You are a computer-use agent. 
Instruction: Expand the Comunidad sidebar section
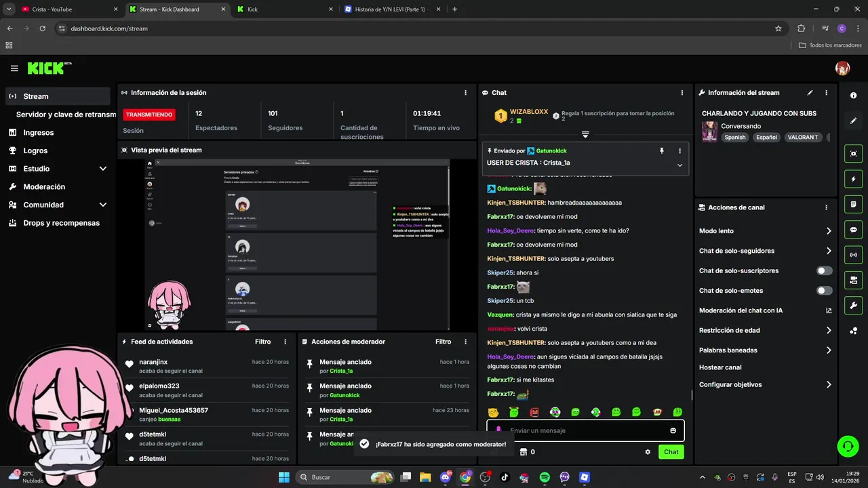tap(103, 205)
